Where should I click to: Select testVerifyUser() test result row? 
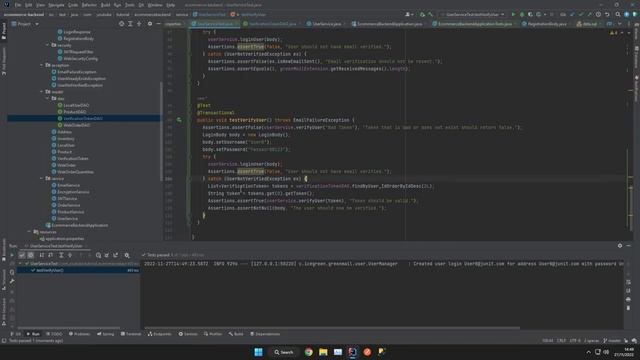tap(78, 270)
